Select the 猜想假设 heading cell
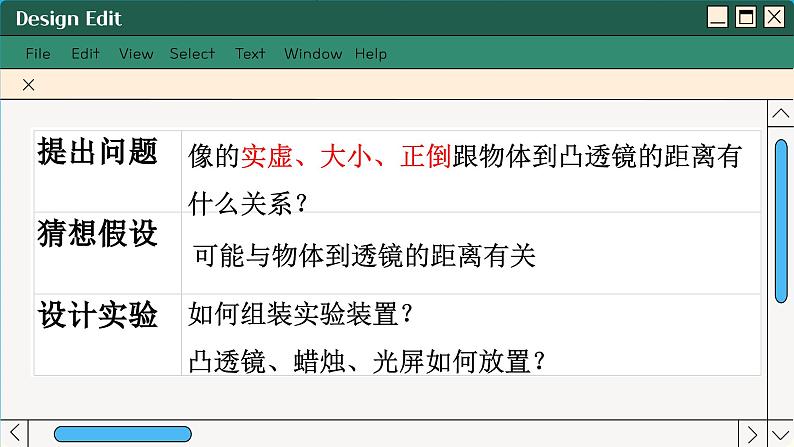This screenshot has width=794, height=447. (98, 235)
